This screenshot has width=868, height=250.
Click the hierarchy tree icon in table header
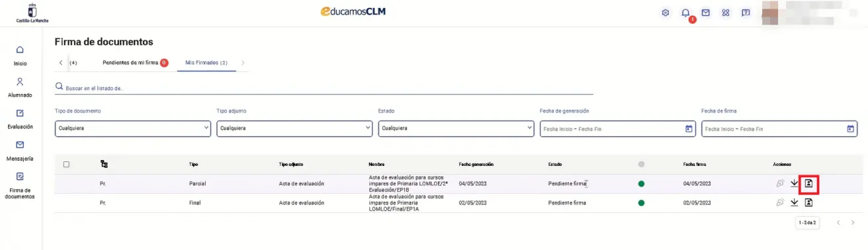tap(104, 163)
